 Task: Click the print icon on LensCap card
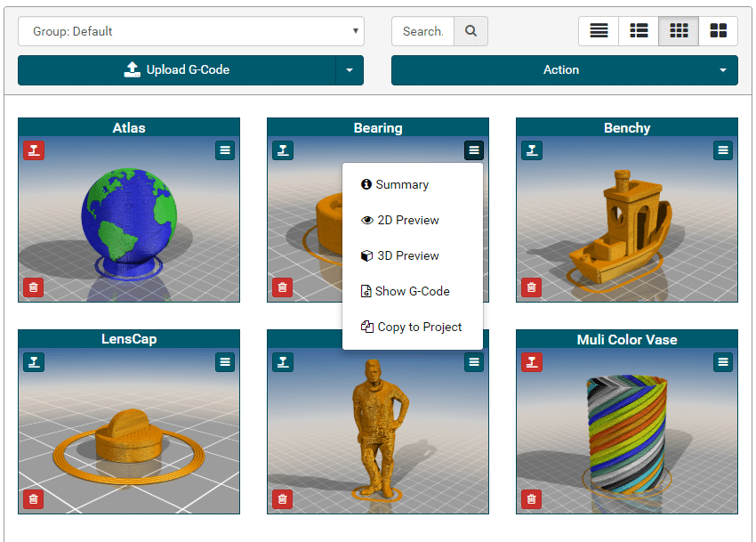click(x=34, y=362)
